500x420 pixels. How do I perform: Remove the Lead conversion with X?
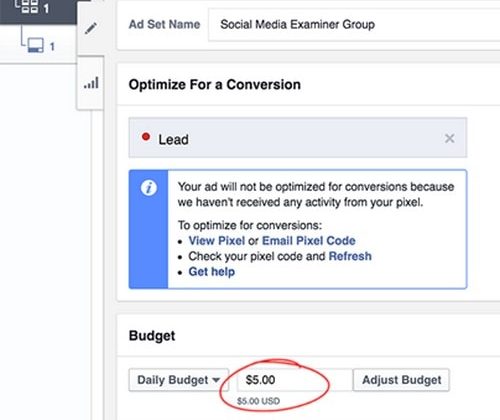[449, 138]
